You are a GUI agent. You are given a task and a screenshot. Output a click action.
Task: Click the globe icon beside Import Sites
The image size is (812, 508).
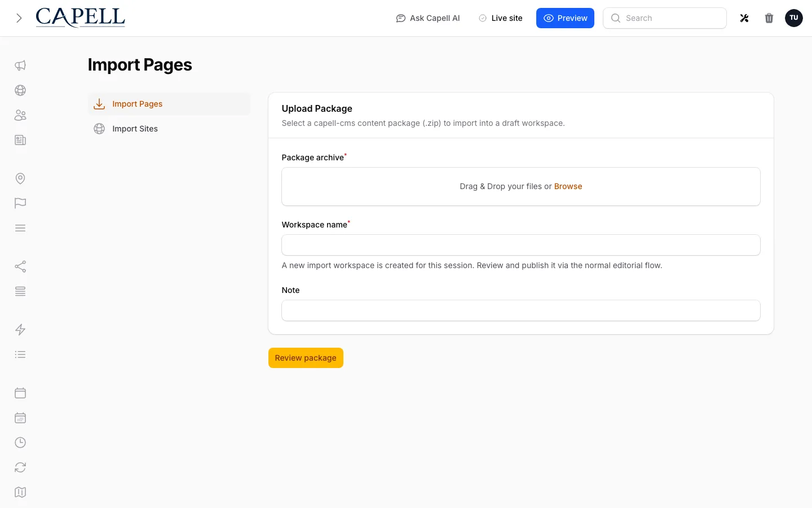pos(99,129)
